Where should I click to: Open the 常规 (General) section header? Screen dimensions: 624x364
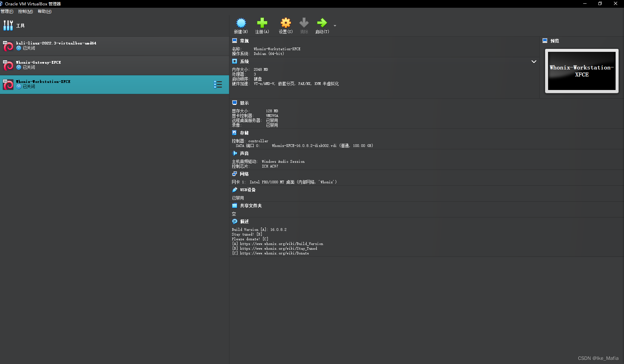coord(244,41)
